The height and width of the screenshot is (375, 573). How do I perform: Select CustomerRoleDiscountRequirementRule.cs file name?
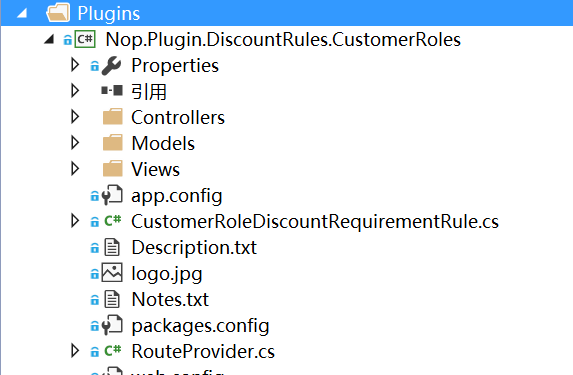(x=315, y=221)
